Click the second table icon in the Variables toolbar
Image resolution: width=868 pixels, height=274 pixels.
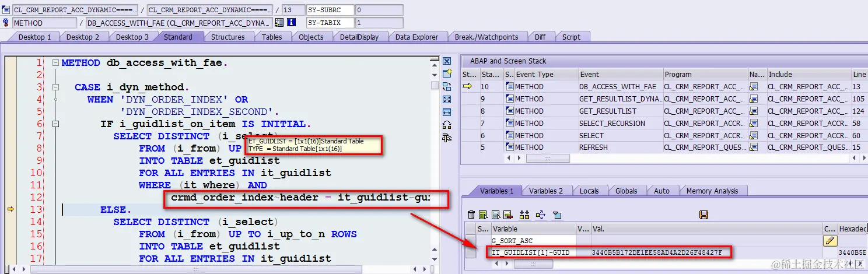coord(483,215)
